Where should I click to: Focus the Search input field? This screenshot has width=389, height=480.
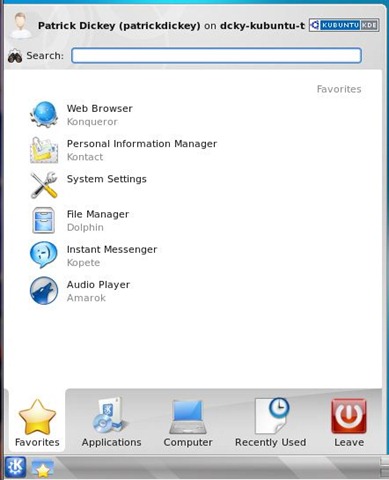click(x=216, y=55)
